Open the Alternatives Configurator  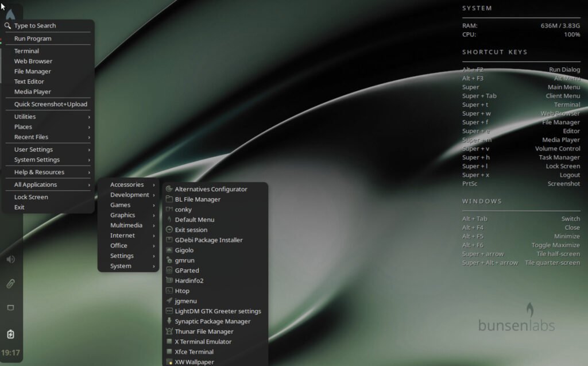point(211,188)
